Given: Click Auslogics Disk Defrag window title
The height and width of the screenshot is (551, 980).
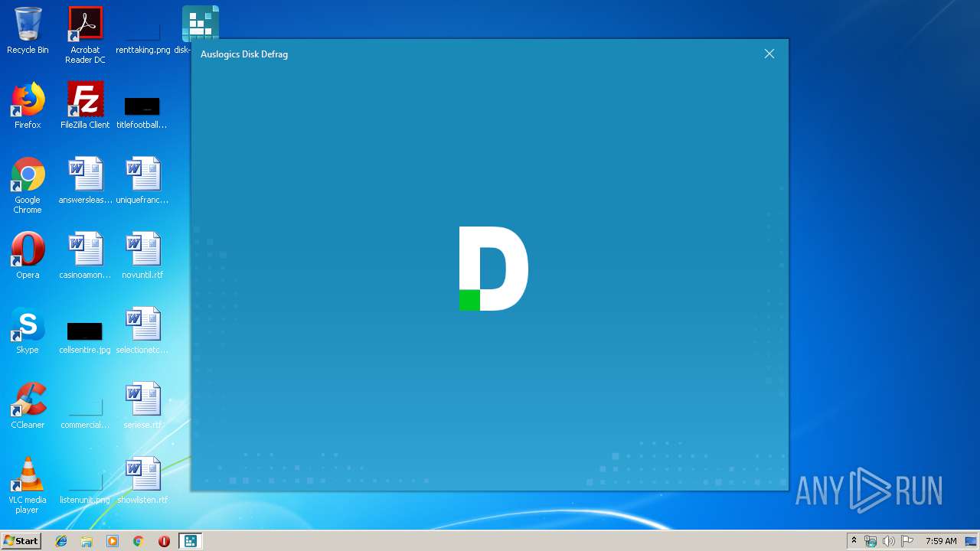Looking at the screenshot, I should point(244,54).
